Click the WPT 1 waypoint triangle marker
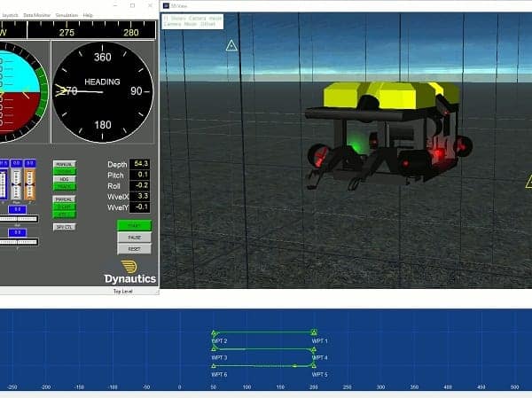Image resolution: width=532 pixels, height=398 pixels. (314, 332)
